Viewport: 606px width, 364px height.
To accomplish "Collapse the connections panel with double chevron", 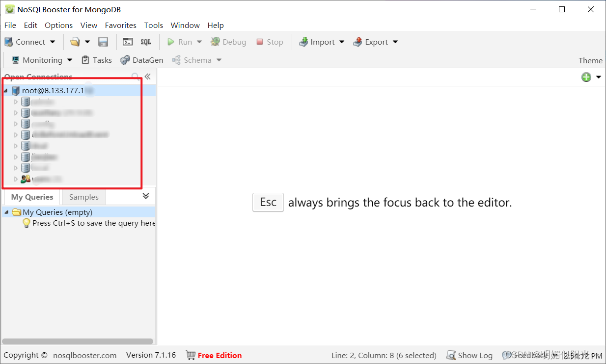I will click(147, 77).
